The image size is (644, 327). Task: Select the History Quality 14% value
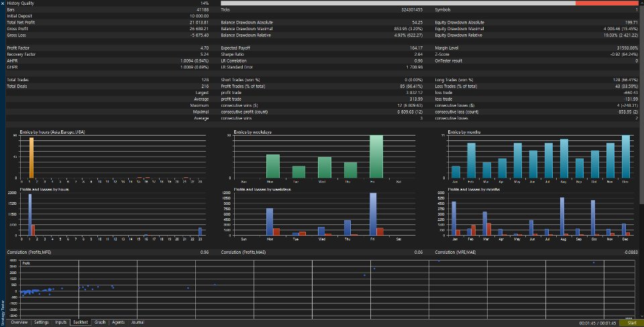[x=205, y=3]
